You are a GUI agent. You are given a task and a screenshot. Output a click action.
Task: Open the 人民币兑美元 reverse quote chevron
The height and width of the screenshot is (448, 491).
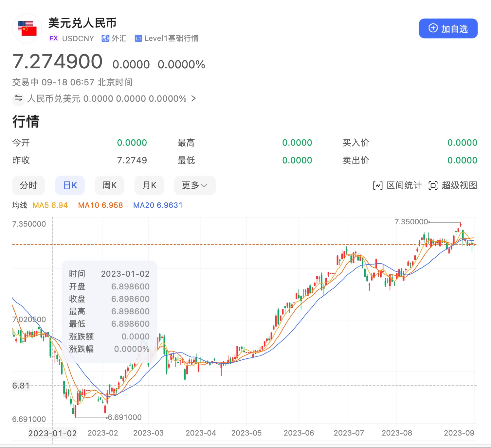(x=193, y=98)
